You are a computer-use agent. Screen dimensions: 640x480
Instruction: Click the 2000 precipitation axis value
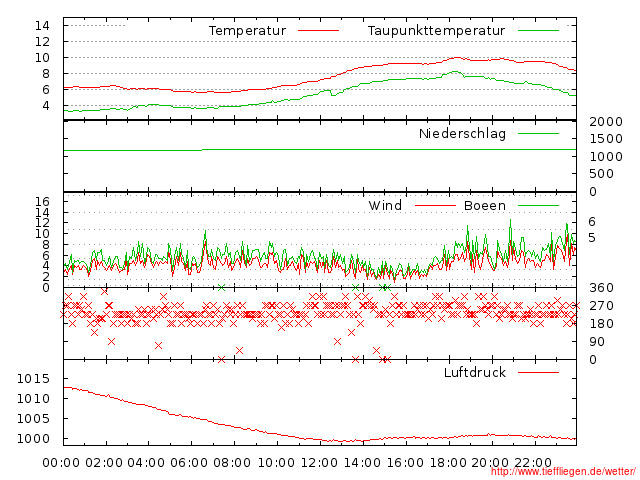pyautogui.click(x=606, y=122)
